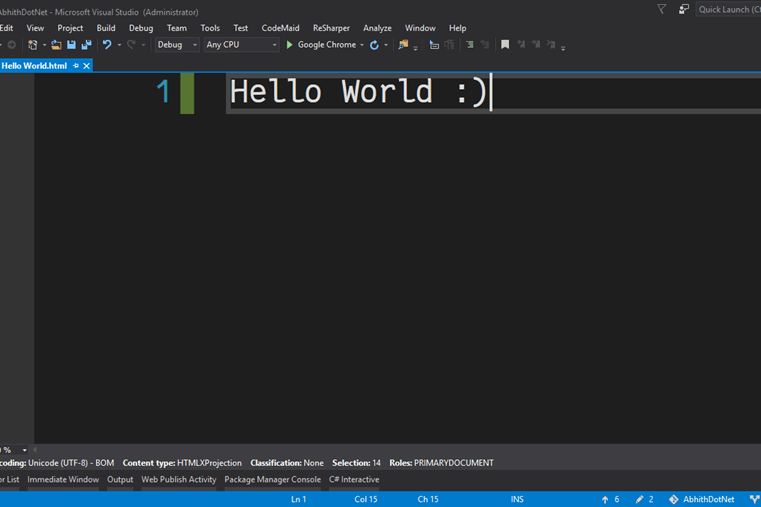Click the unpushed commits up-arrow indicator
Screen dimensions: 761x507
tap(605, 499)
